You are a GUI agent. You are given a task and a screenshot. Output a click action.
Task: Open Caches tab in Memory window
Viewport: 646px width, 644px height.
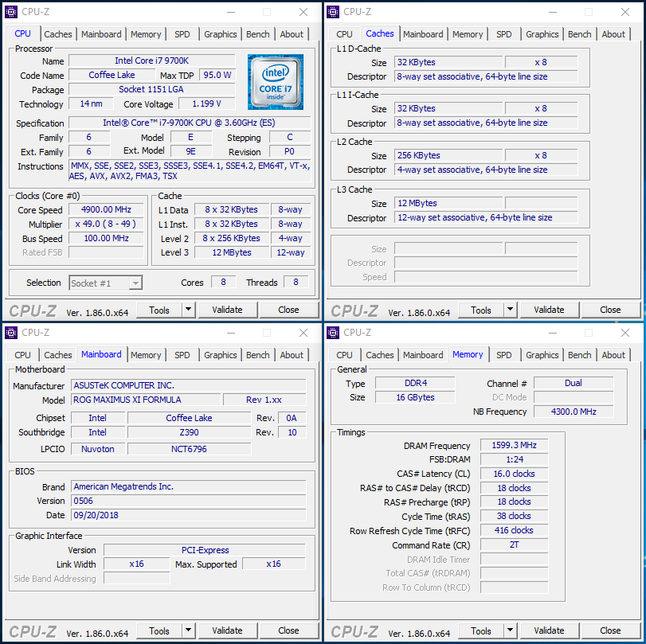380,355
